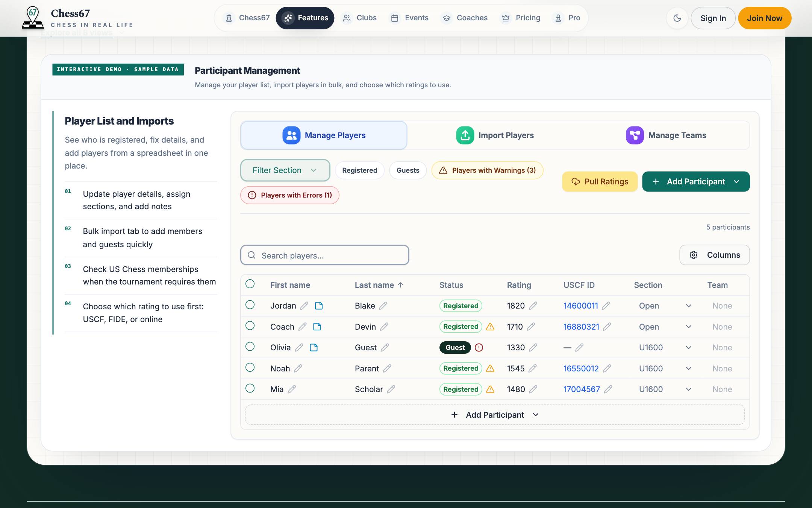Open Olivia's notes document icon
812x508 pixels.
314,347
